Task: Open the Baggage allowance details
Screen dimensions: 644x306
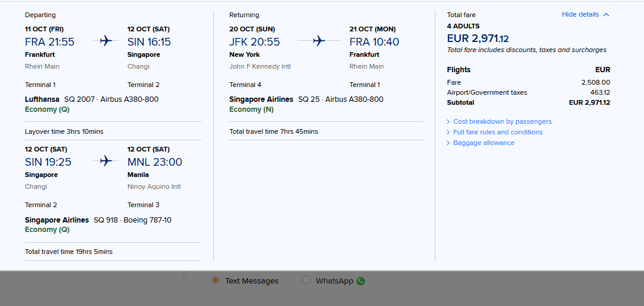Action: pos(484,143)
